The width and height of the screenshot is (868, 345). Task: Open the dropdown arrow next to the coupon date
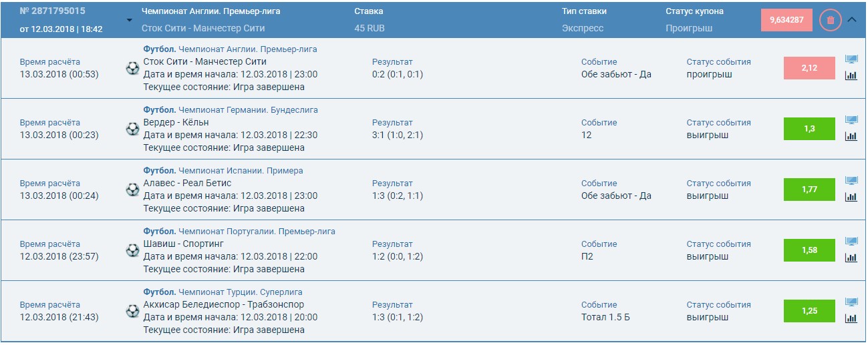[x=129, y=19]
